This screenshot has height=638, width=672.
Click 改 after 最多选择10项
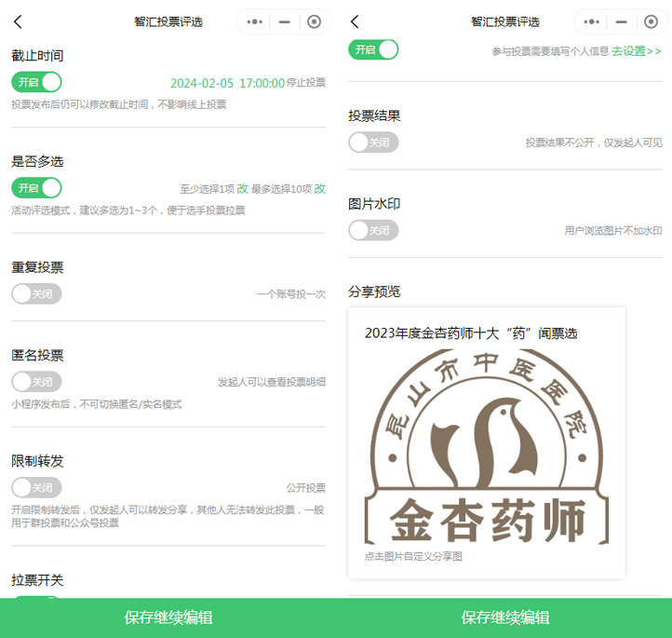click(x=320, y=189)
